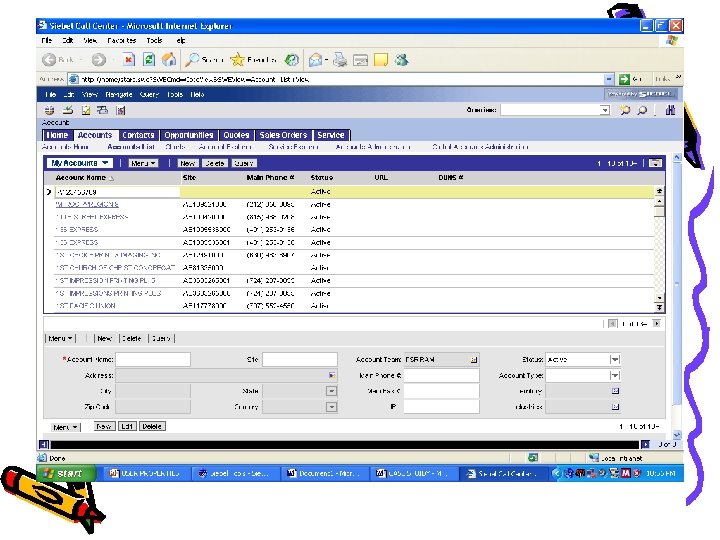Click the browser Back arrow icon
The width and height of the screenshot is (720, 540).
click(49, 60)
